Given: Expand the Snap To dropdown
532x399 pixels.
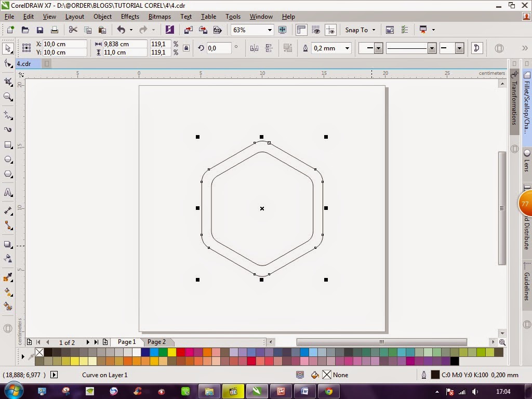Looking at the screenshot, I should click(x=373, y=30).
